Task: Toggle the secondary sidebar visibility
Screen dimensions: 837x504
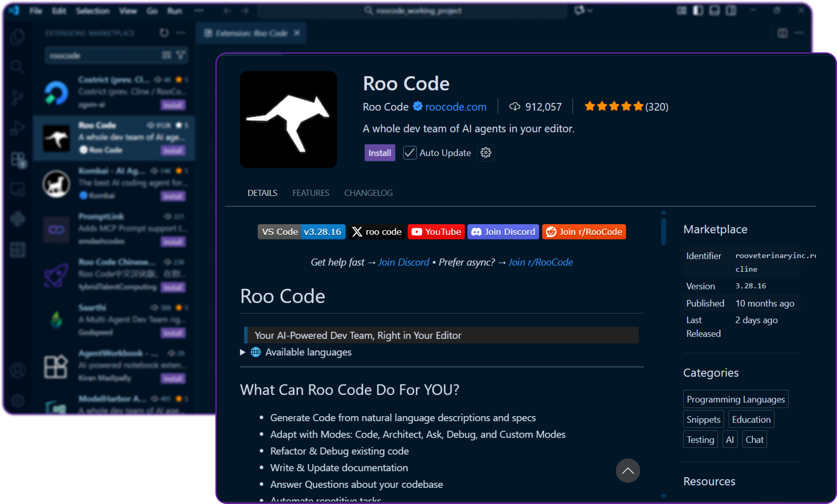Action: (x=731, y=11)
